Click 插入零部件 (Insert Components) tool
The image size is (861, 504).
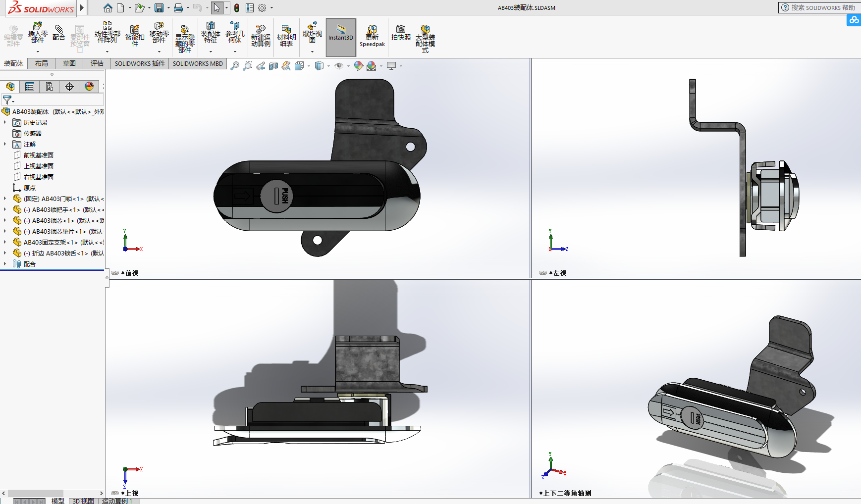point(38,34)
